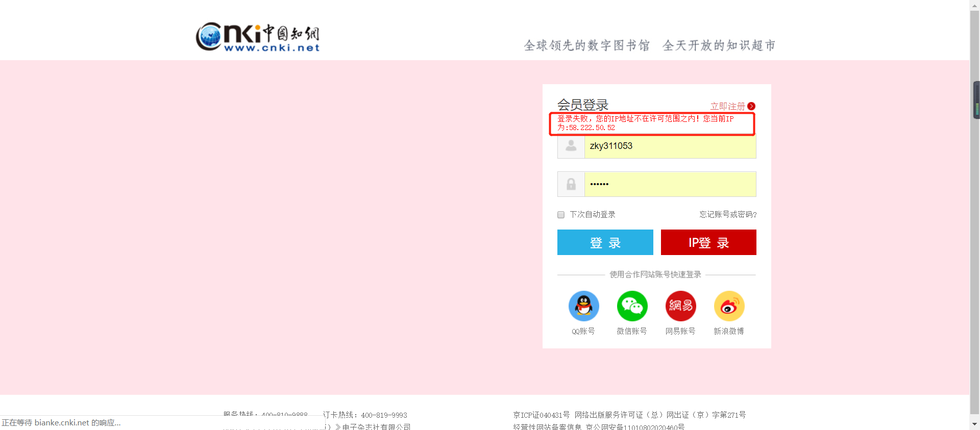Click the 订卡热线 400-819-9993 text
The width and height of the screenshot is (980, 430).
pyautogui.click(x=365, y=415)
